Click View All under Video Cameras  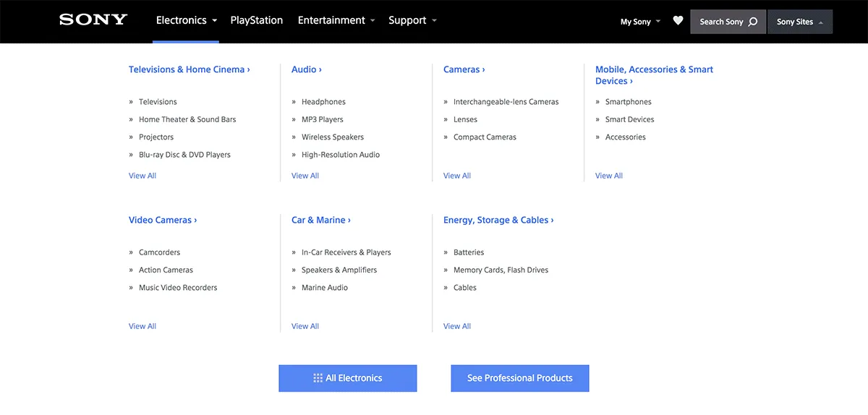point(142,326)
